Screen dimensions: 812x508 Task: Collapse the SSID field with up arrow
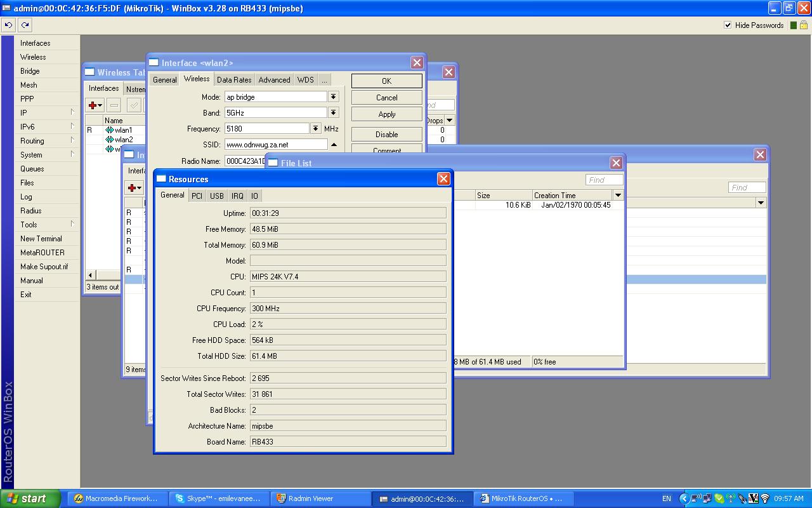point(334,145)
